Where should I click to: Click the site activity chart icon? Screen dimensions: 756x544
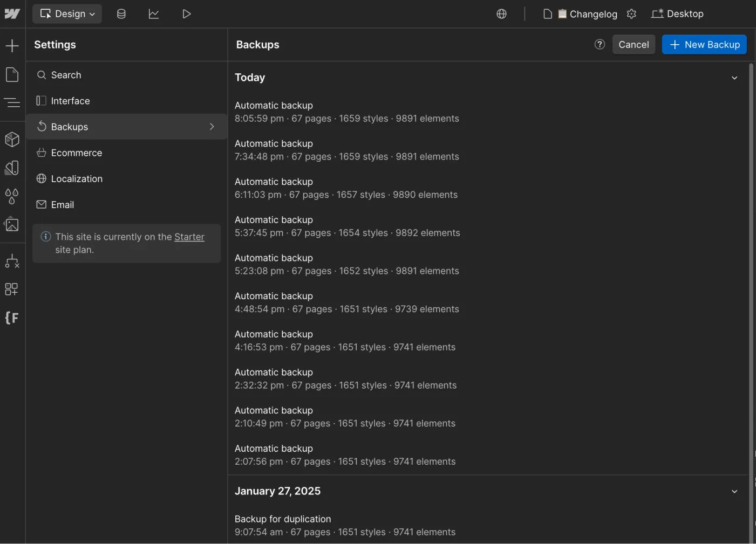(x=154, y=13)
